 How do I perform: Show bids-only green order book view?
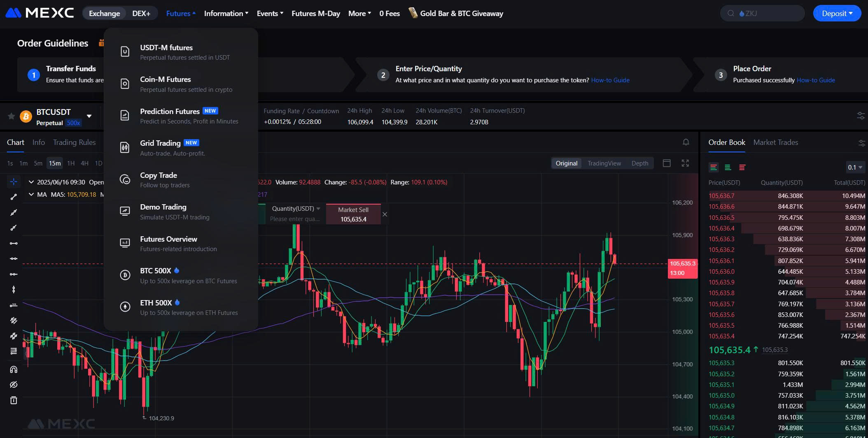pyautogui.click(x=728, y=167)
